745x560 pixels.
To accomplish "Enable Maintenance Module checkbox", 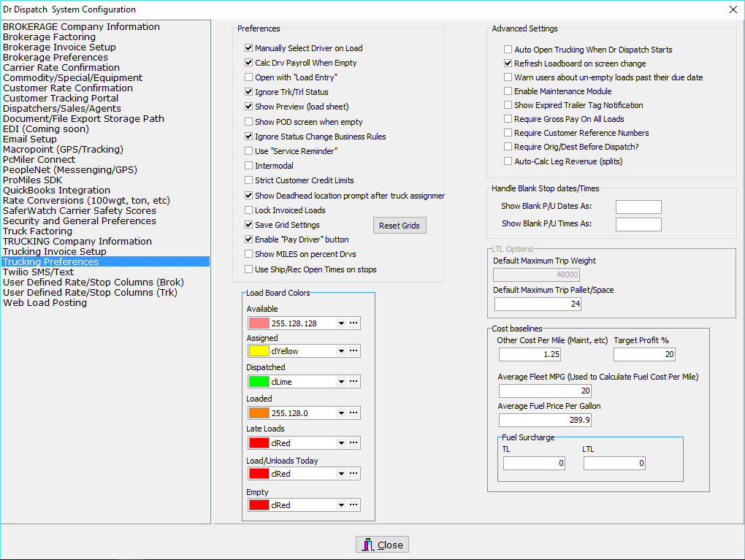I will (508, 91).
